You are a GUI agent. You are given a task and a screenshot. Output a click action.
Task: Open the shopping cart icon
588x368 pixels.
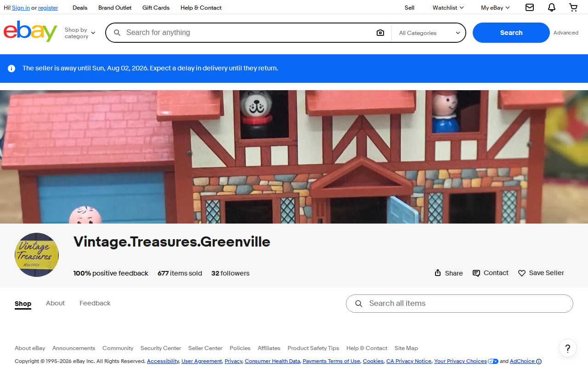pyautogui.click(x=573, y=7)
